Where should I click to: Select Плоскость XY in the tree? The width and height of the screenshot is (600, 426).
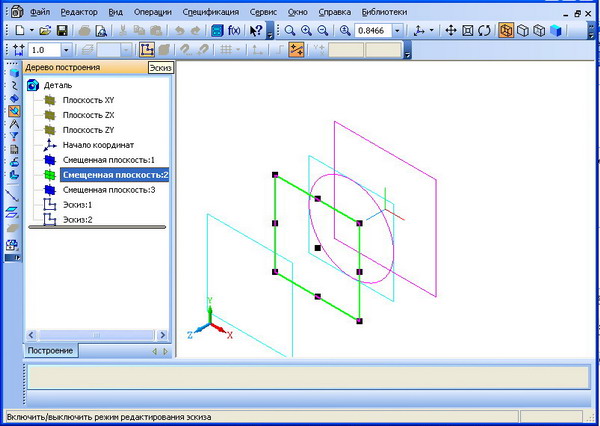click(x=88, y=100)
